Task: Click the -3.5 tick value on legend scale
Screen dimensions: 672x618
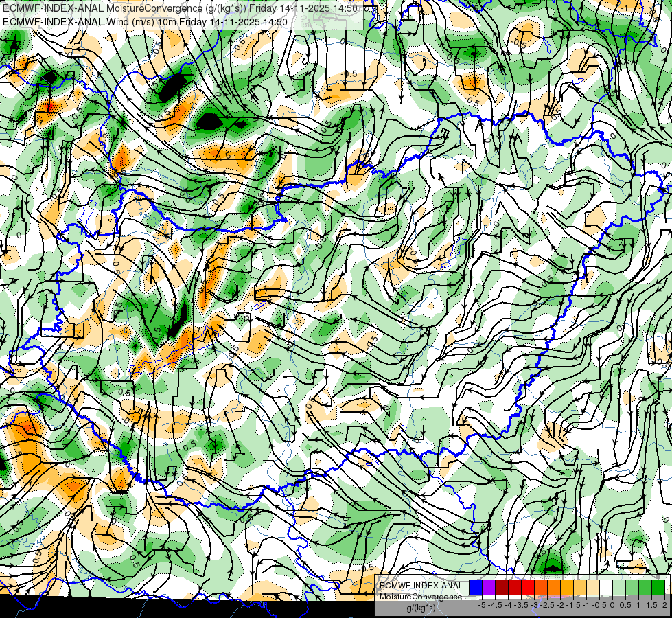Action: [522, 605]
